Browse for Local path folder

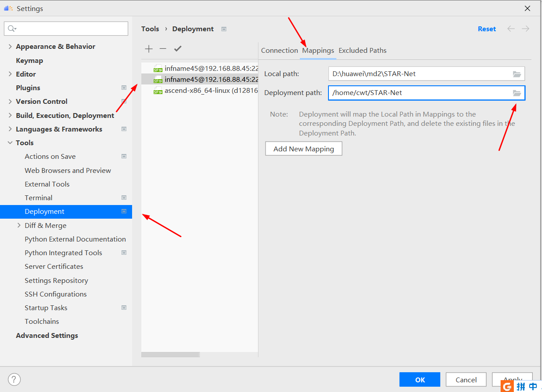point(517,74)
